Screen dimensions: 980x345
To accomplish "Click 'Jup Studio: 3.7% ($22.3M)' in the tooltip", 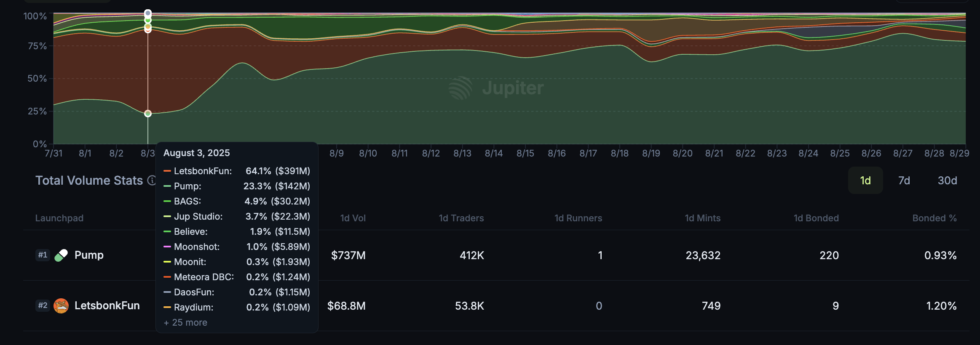I will (237, 216).
